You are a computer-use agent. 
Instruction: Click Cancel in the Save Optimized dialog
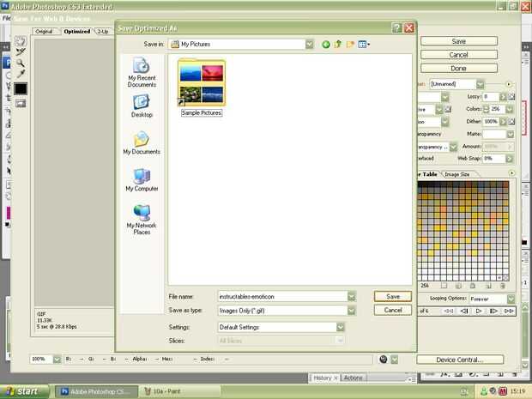coord(393,310)
